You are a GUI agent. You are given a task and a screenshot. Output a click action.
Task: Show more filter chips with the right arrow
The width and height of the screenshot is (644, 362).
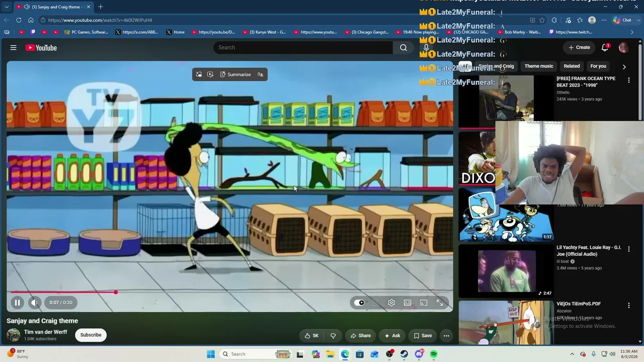[624, 66]
